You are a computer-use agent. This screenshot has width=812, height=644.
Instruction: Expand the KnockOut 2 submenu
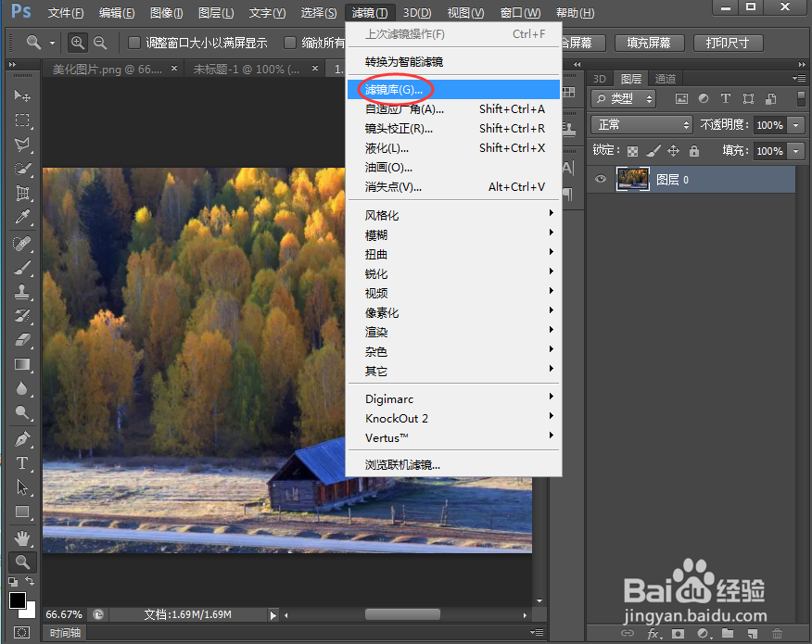[x=453, y=418]
